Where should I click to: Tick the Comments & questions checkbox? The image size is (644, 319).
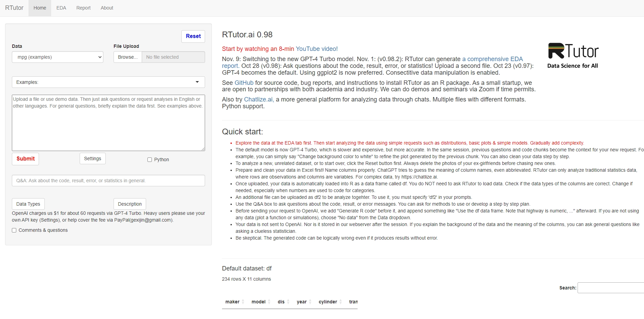[14, 230]
